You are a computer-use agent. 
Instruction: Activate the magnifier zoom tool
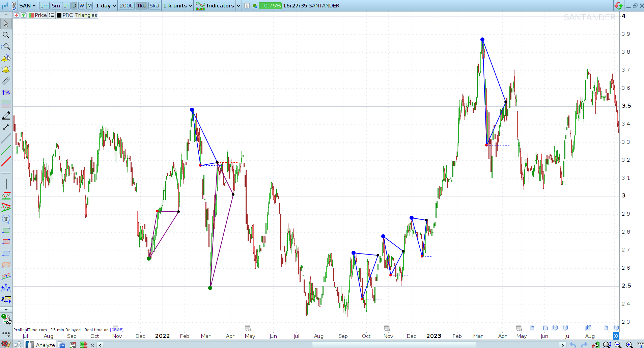tap(6, 35)
